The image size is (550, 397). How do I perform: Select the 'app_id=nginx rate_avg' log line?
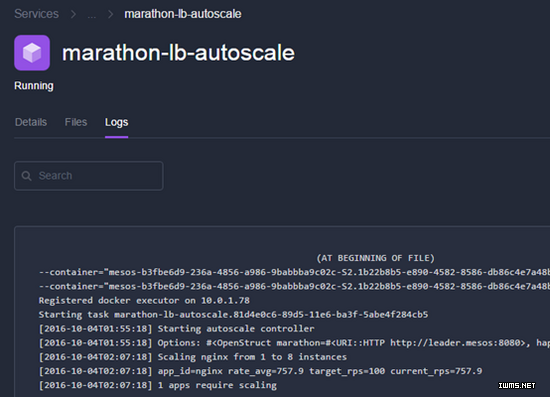tap(260, 371)
